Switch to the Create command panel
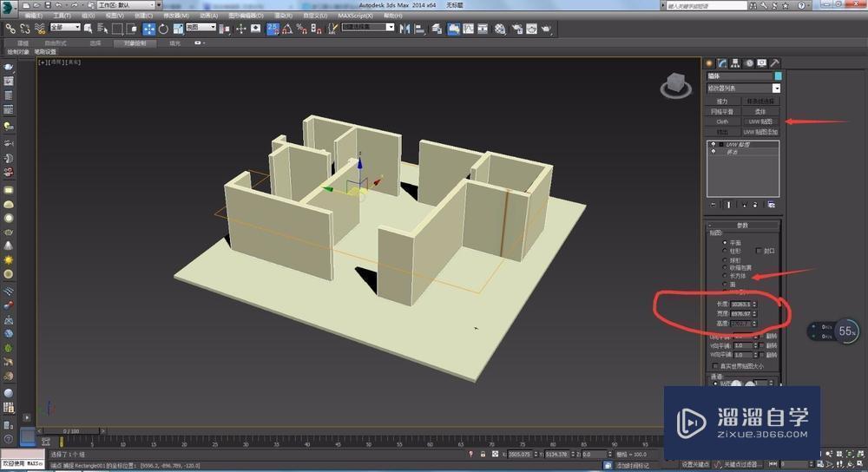 coord(709,63)
